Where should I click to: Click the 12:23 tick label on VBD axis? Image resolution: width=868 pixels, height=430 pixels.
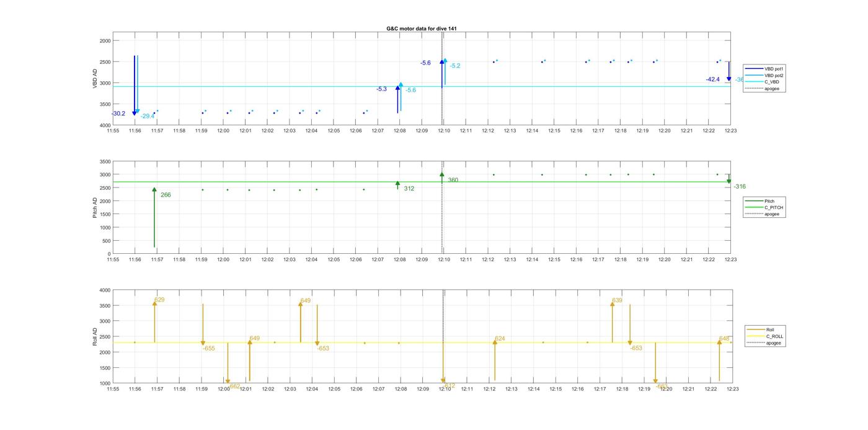point(730,130)
